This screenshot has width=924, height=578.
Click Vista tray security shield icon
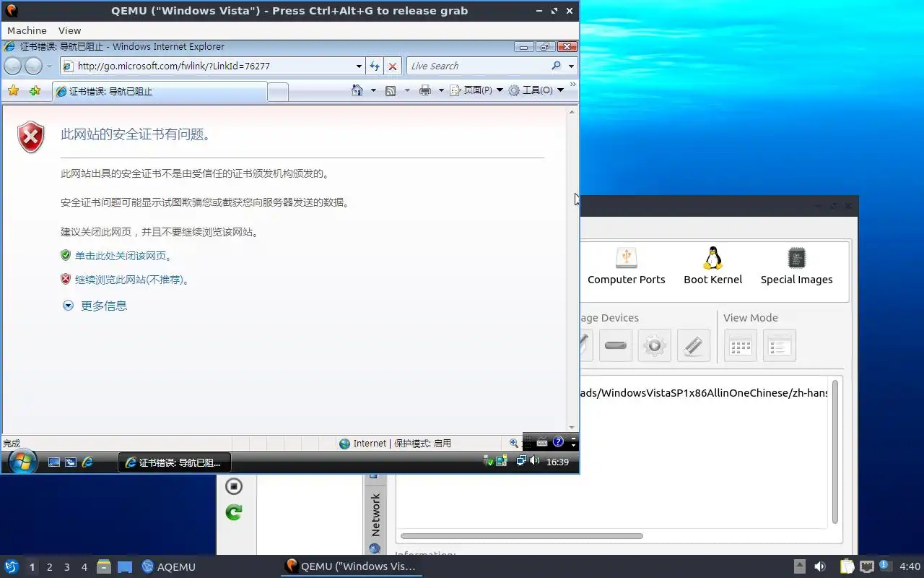(489, 461)
